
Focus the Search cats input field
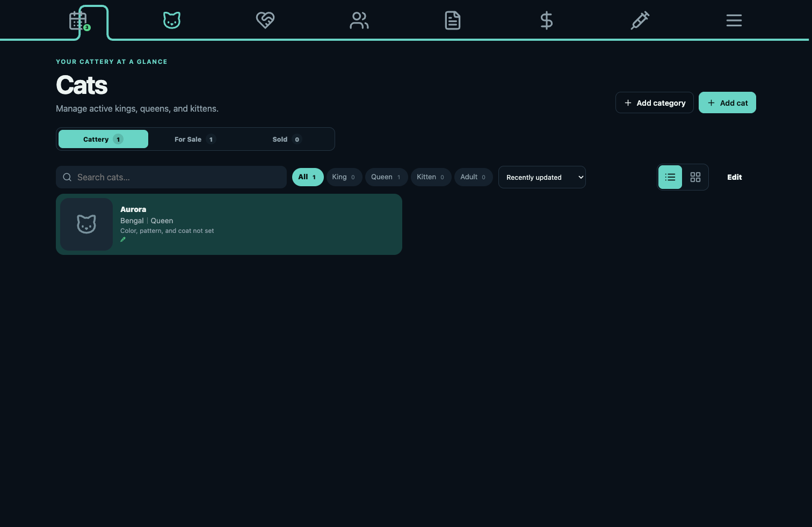click(x=171, y=177)
